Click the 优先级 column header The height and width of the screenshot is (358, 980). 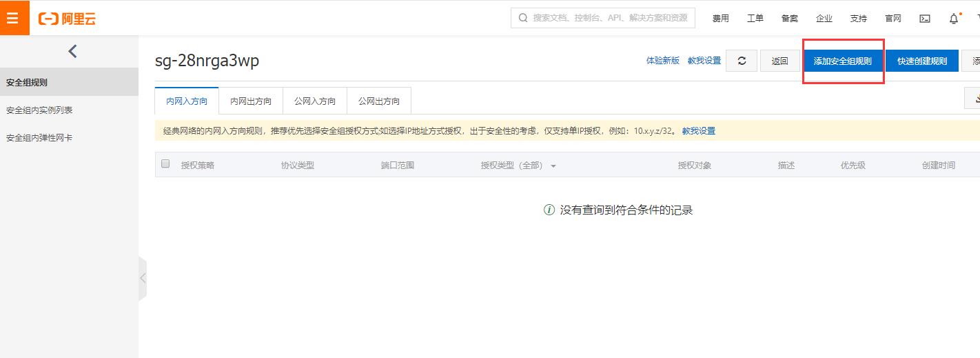coord(853,166)
